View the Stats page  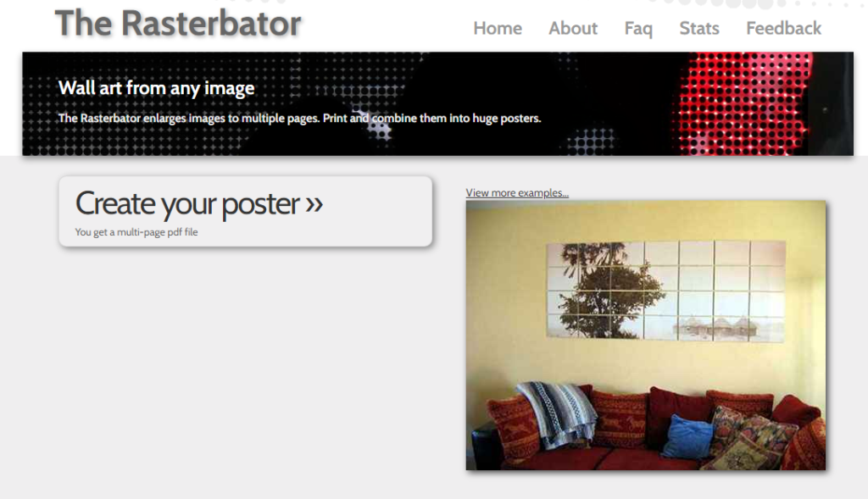[699, 28]
